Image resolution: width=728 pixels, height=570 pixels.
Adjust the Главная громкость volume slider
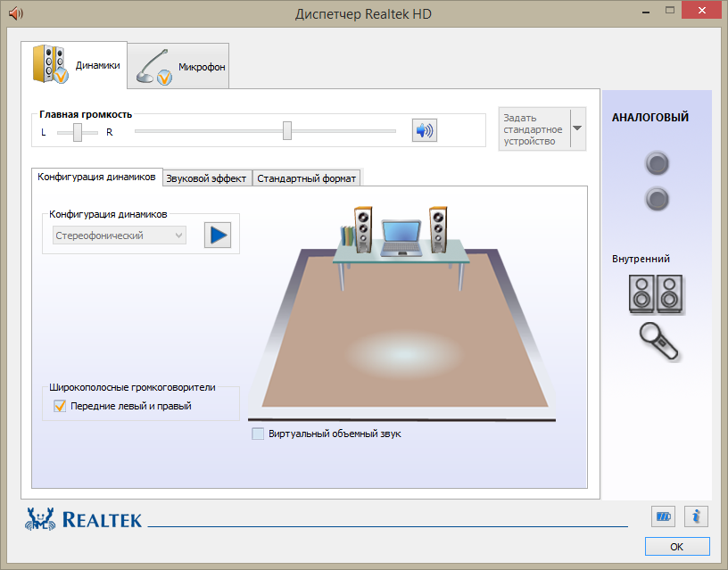point(286,130)
